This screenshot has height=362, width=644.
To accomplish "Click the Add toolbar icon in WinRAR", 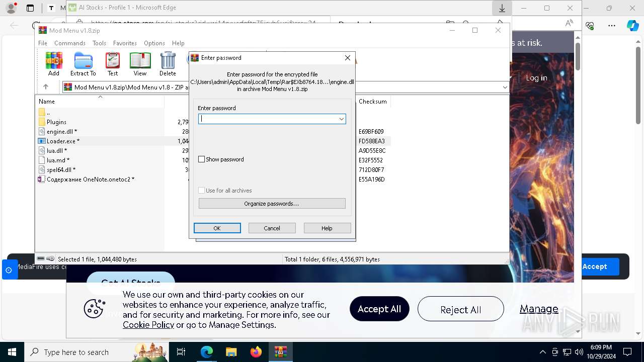I will [x=54, y=64].
